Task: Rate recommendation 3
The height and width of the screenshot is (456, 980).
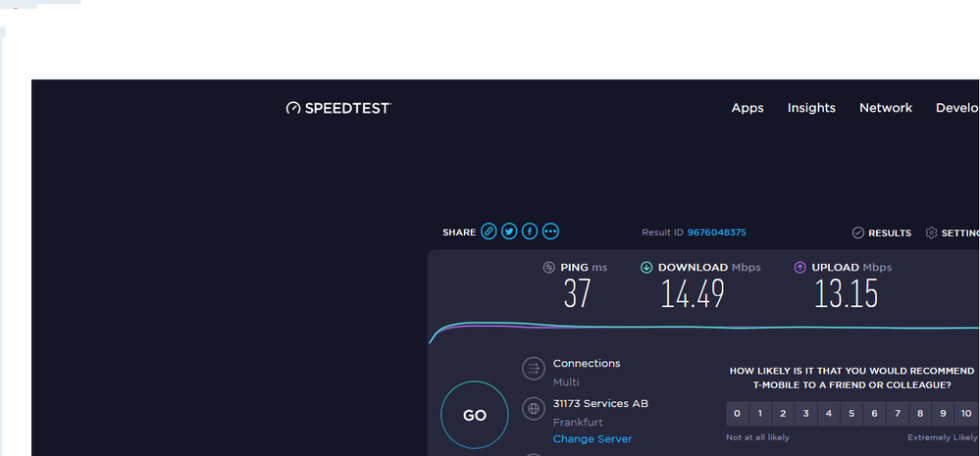Action: (x=806, y=414)
